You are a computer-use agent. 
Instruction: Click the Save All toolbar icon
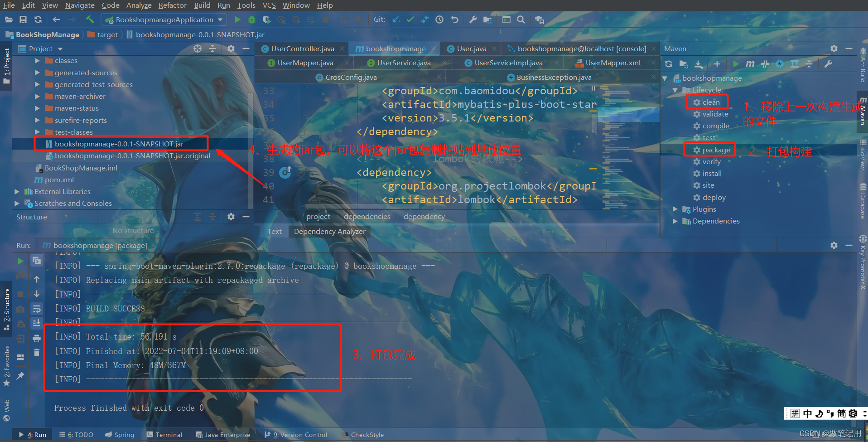click(x=23, y=19)
